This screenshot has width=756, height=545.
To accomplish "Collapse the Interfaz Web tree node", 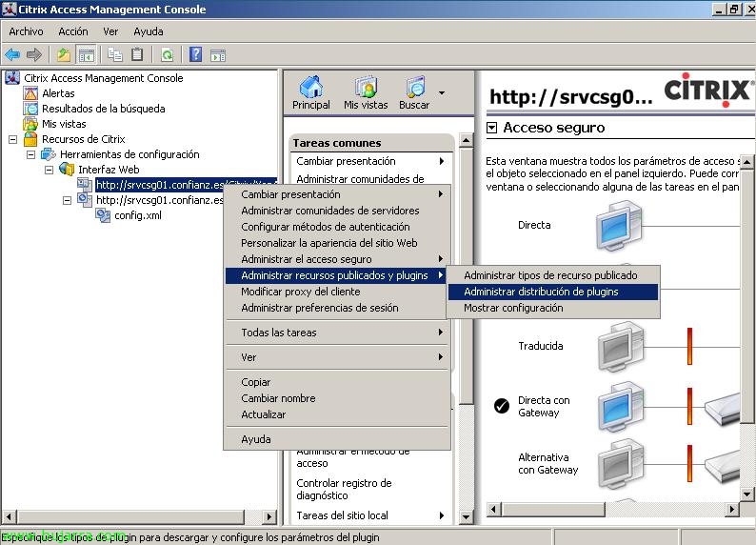I will tap(49, 170).
